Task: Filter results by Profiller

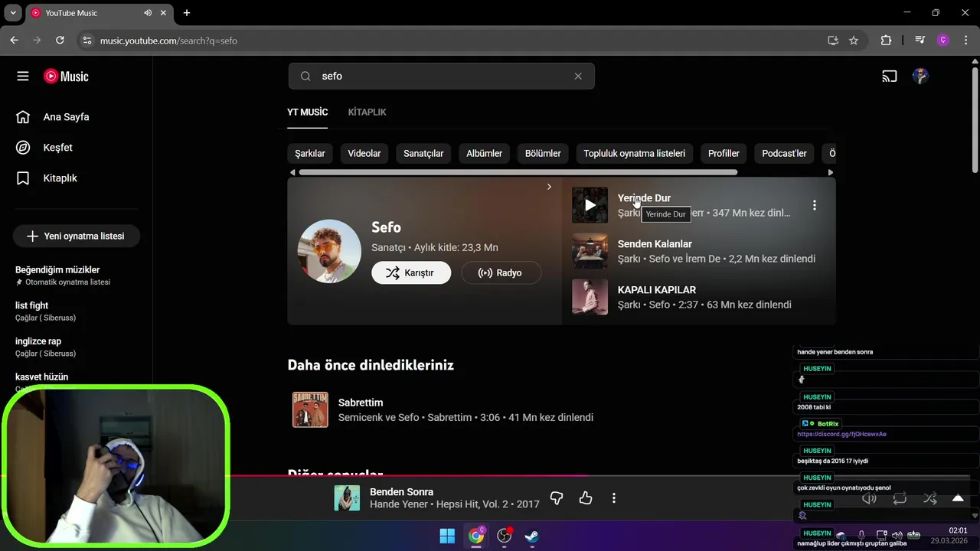Action: (724, 154)
